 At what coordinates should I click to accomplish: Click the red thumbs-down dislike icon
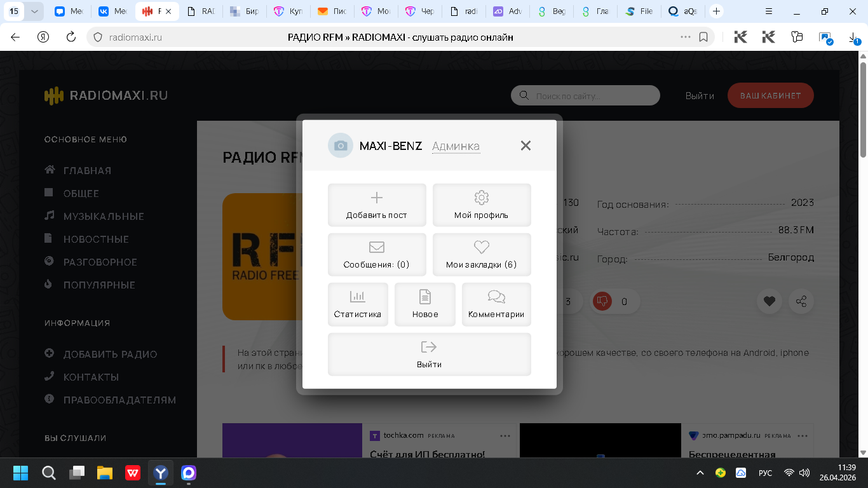[602, 302]
